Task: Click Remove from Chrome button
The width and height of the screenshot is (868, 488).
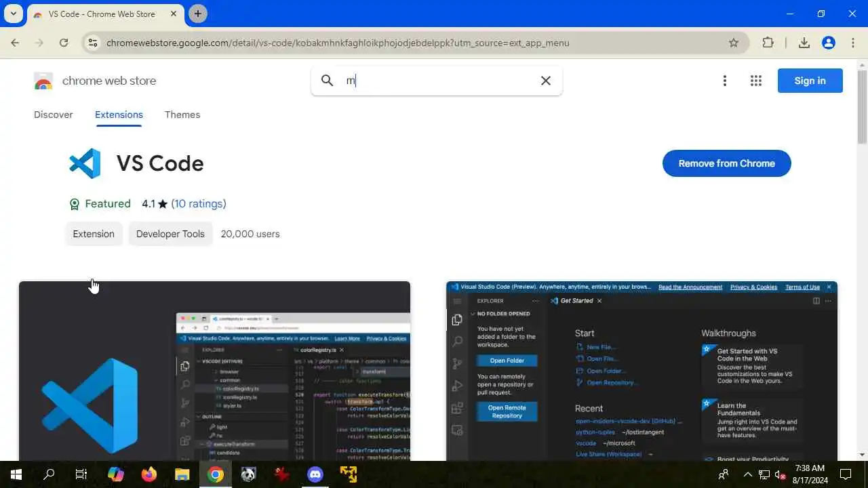Action: (x=727, y=163)
